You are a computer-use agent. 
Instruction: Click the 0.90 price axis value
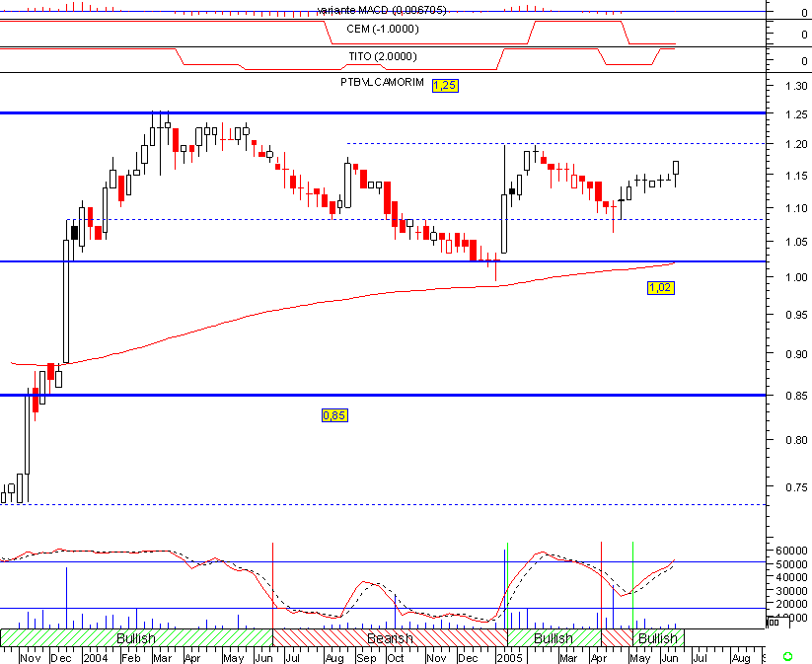point(796,354)
